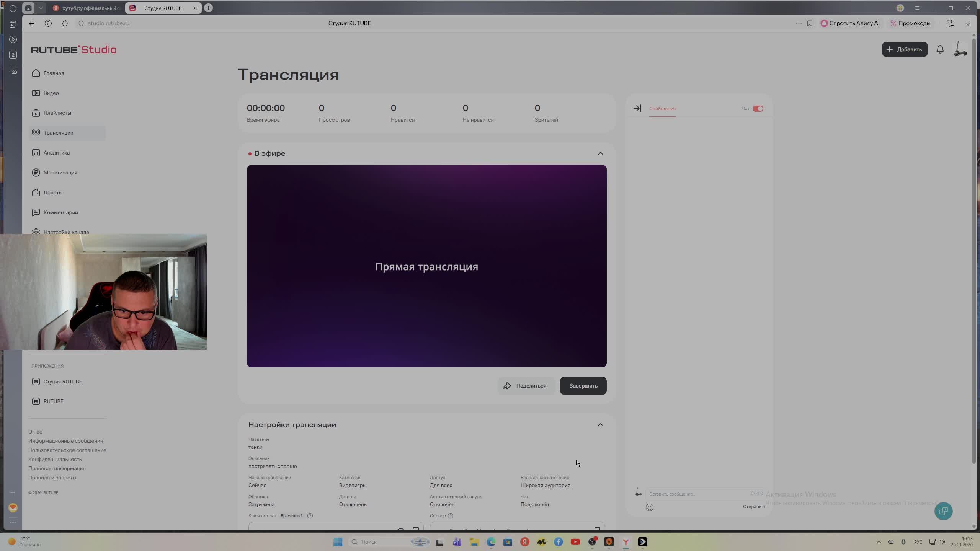
Task: Collapse the В эфире section
Action: 600,153
